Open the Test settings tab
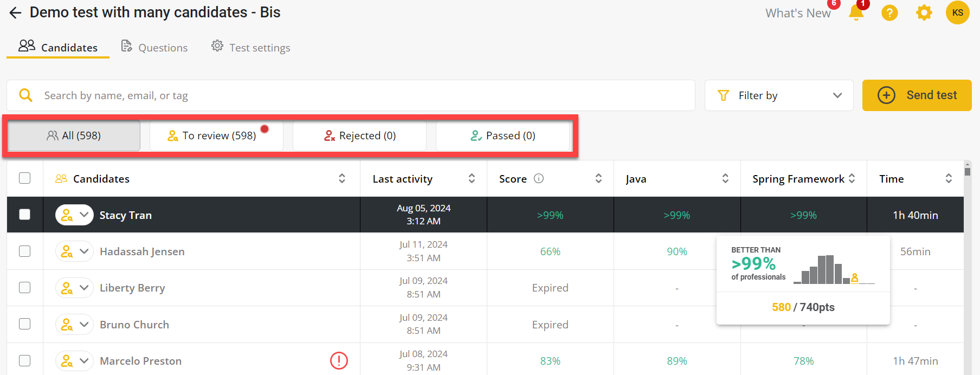Viewport: 980px width, 375px height. tap(251, 48)
